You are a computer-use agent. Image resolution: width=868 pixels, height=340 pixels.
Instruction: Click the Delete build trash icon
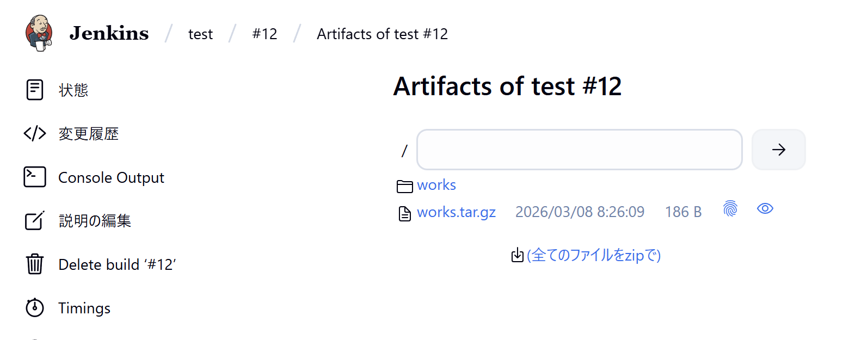coord(35,264)
